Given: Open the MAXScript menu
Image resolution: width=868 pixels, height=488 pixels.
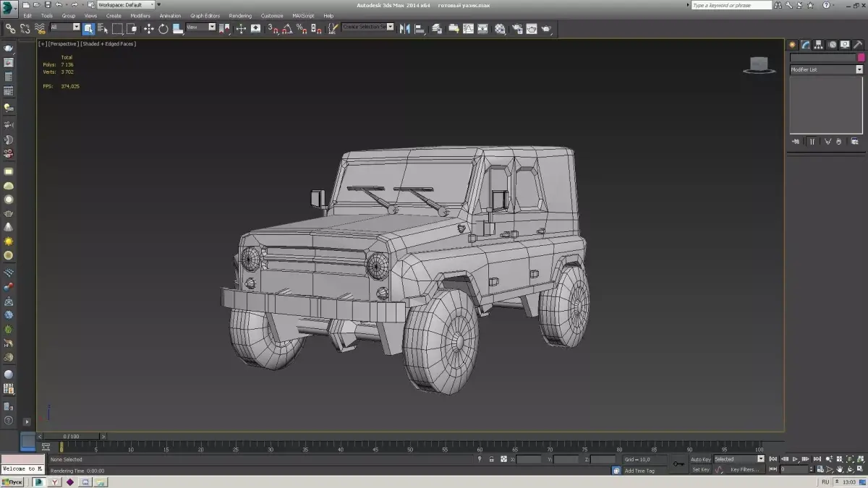Looking at the screenshot, I should (x=303, y=15).
